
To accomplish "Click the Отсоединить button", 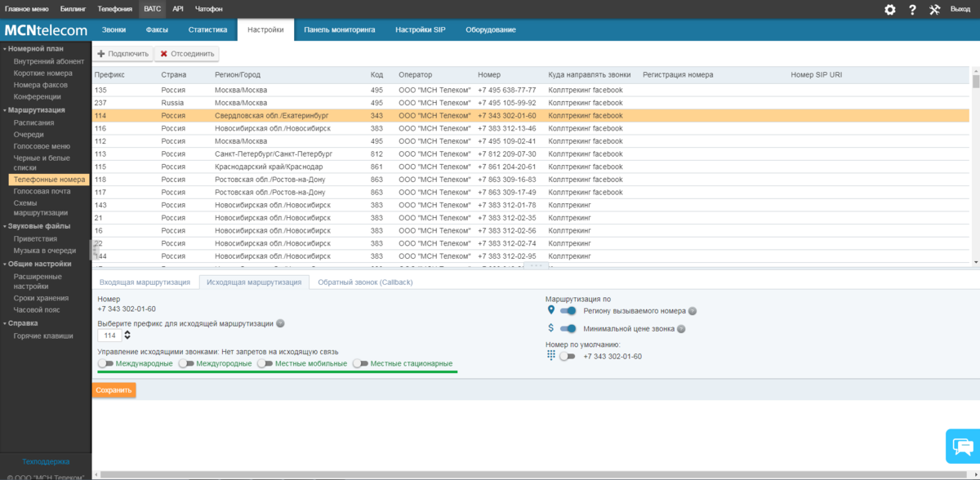I will point(187,54).
